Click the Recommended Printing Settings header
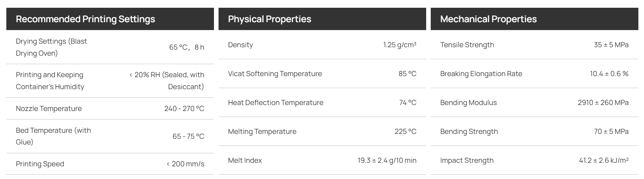The height and width of the screenshot is (179, 644). click(86, 19)
